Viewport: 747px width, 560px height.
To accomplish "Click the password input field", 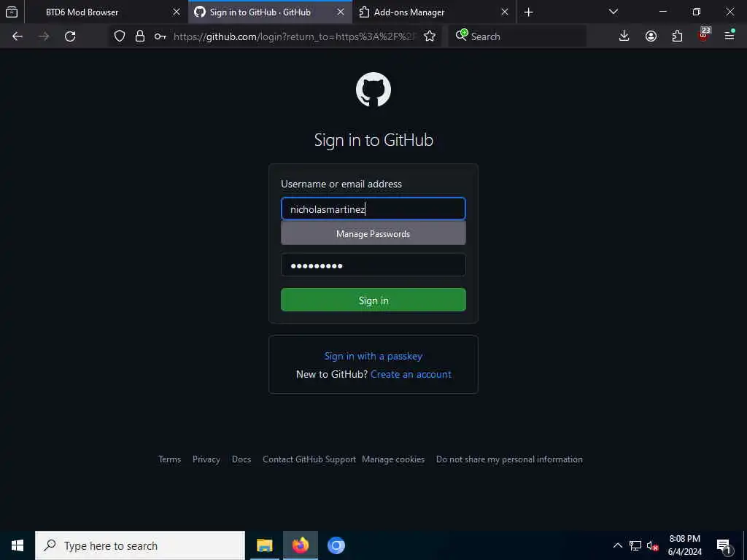I will tap(373, 265).
